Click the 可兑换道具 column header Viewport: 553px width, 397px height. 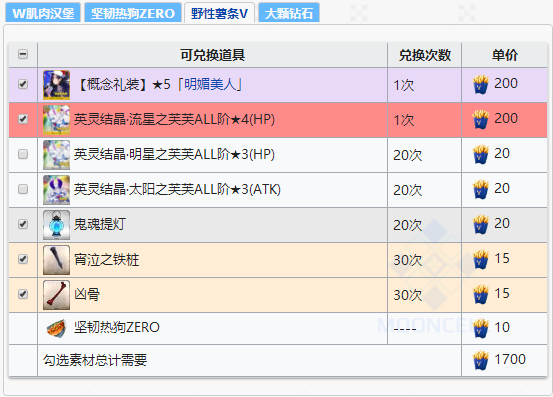pos(212,55)
